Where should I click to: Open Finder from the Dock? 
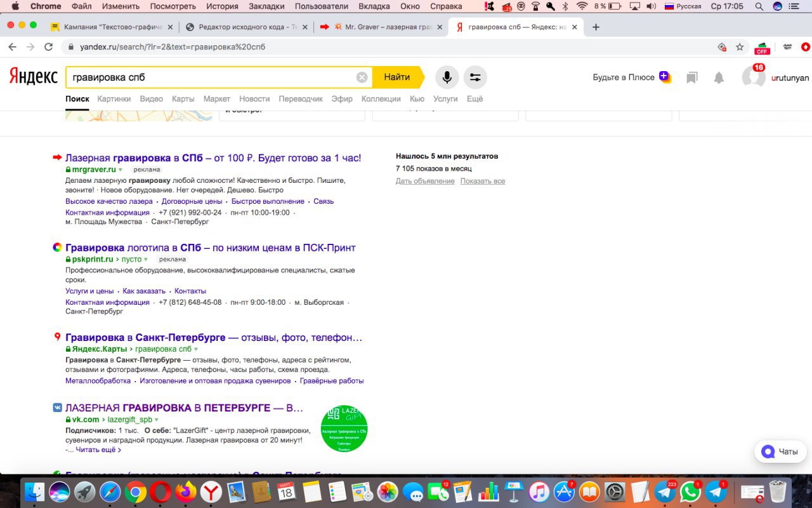(34, 492)
